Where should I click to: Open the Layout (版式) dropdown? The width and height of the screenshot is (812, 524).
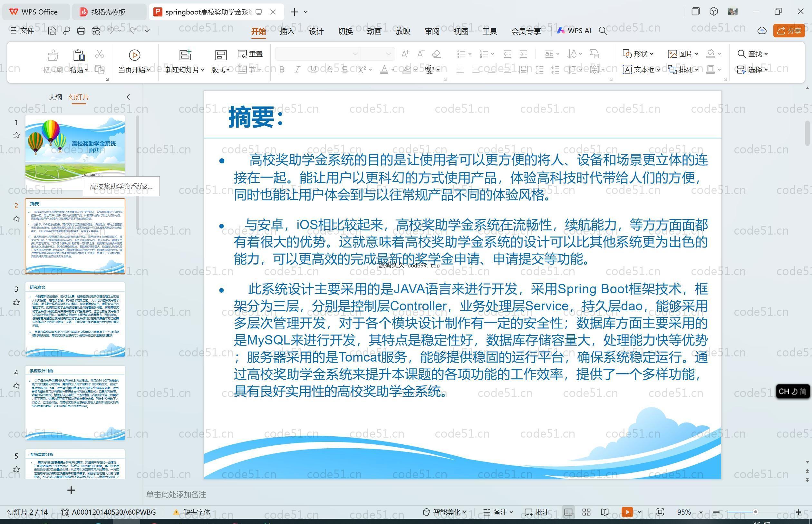(x=220, y=70)
